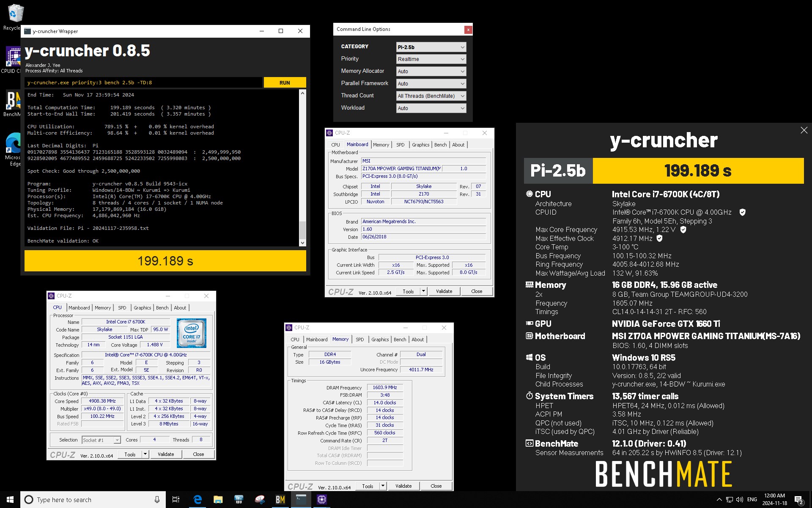Screen dimensions: 812x508
Task: Select CPU tab in CPU-Z Mainboard window
Action: [x=335, y=145]
